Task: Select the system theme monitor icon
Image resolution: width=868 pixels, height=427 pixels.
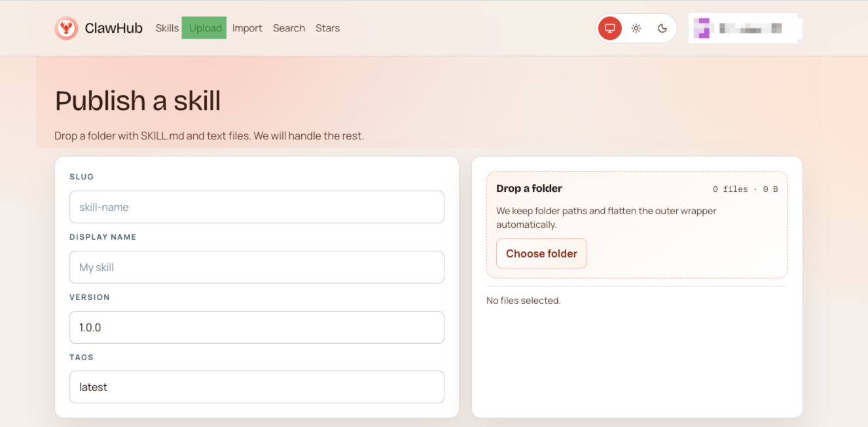Action: (x=610, y=28)
